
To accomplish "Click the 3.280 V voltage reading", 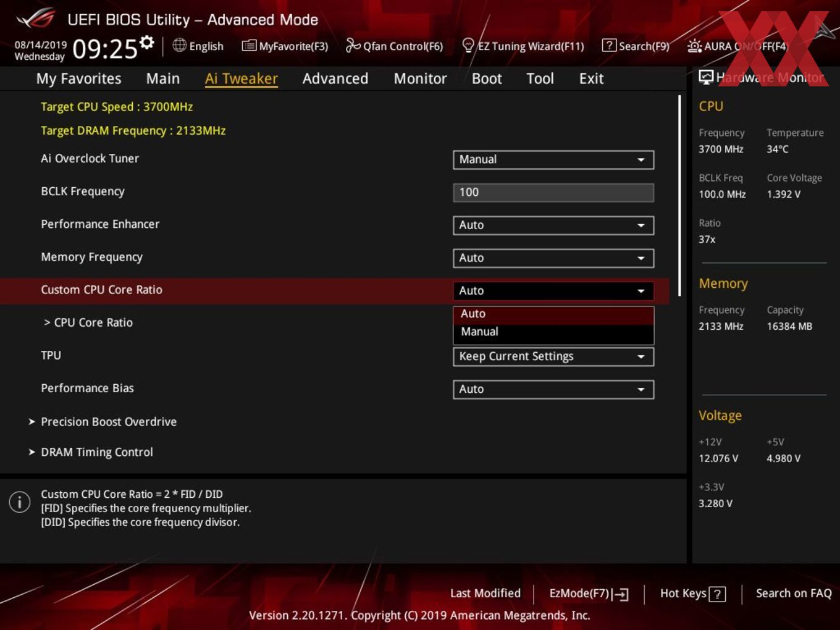I will (715, 503).
